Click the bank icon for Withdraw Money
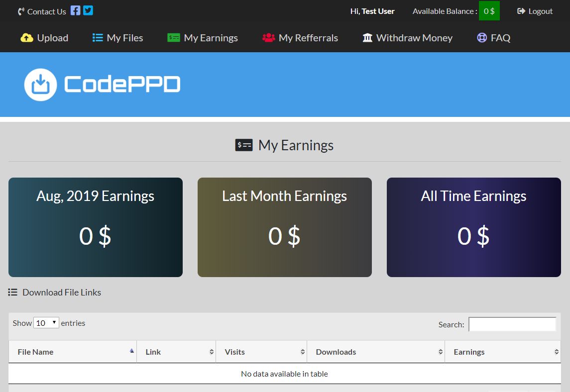Screen dimensions: 570x392 [x=367, y=37]
